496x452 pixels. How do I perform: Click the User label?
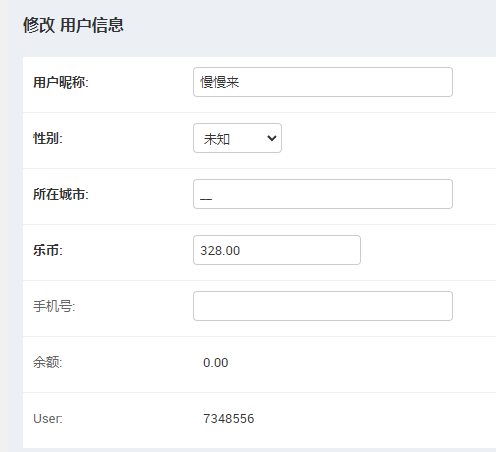tap(48, 419)
